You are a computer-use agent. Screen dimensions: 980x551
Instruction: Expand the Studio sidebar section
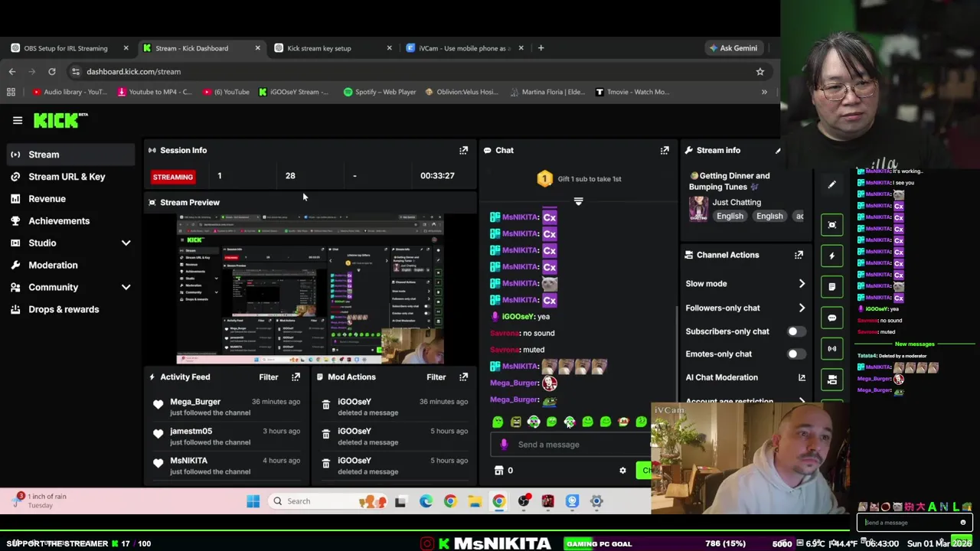click(126, 243)
